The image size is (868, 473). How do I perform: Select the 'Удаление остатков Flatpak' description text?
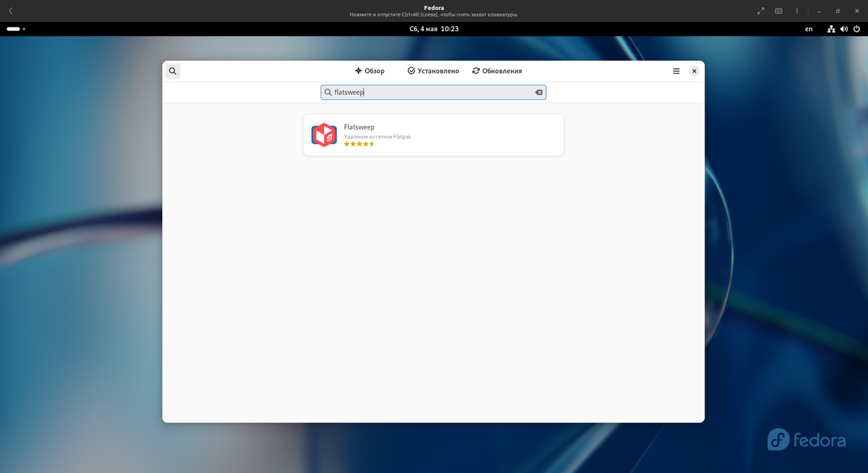coord(378,136)
